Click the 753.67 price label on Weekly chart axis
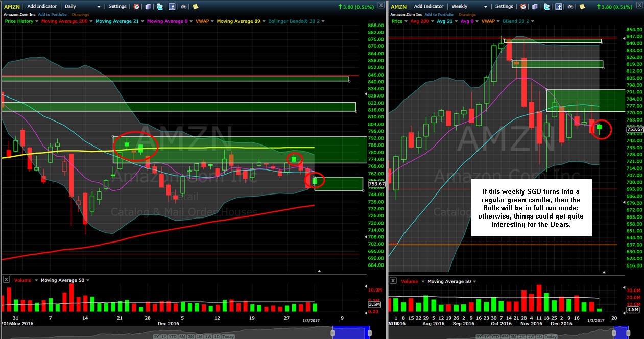The image size is (644, 339). coord(635,129)
